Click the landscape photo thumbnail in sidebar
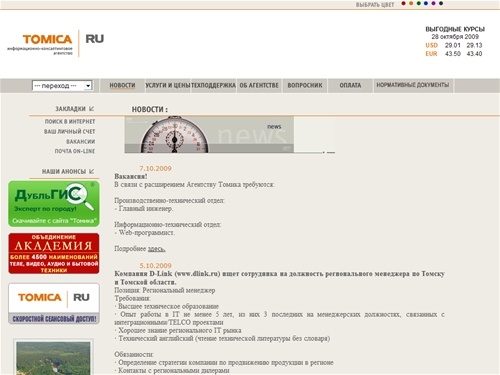500x375 pixels. click(x=53, y=357)
